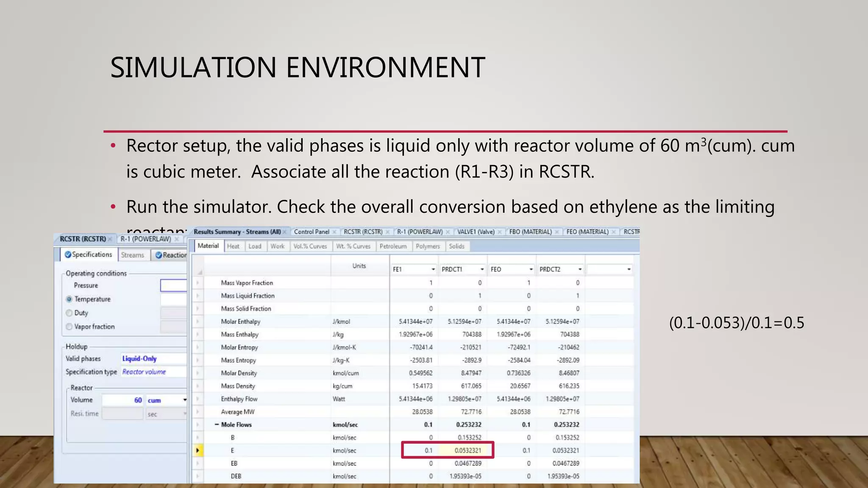Switch to the Heat results tab
Screen dimensions: 868x488
click(233, 246)
